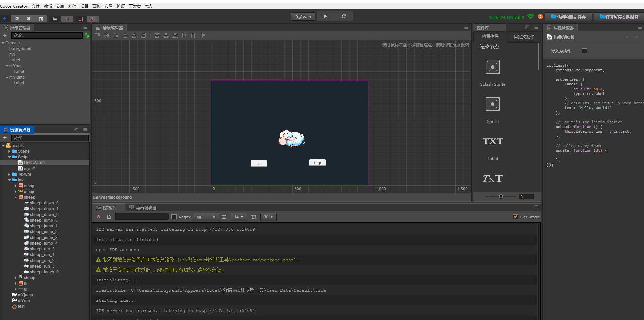Viewport: 644px width, 320px height.
Task: Open the 文件 menu
Action: tap(36, 6)
